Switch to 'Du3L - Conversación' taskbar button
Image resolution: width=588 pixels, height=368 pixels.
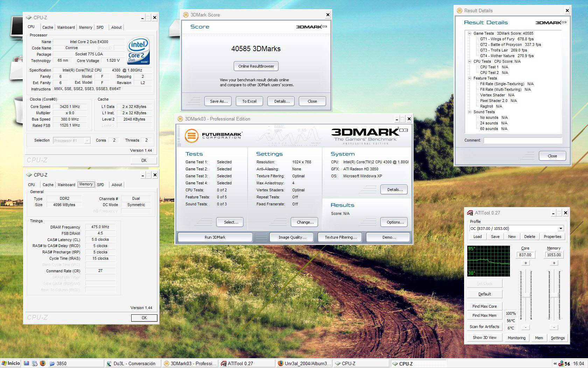[x=132, y=363]
